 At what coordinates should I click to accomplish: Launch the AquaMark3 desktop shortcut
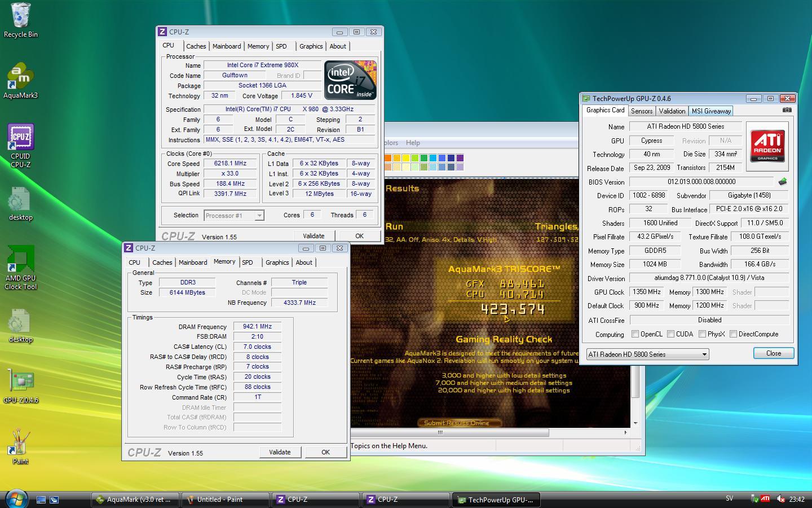click(20, 81)
